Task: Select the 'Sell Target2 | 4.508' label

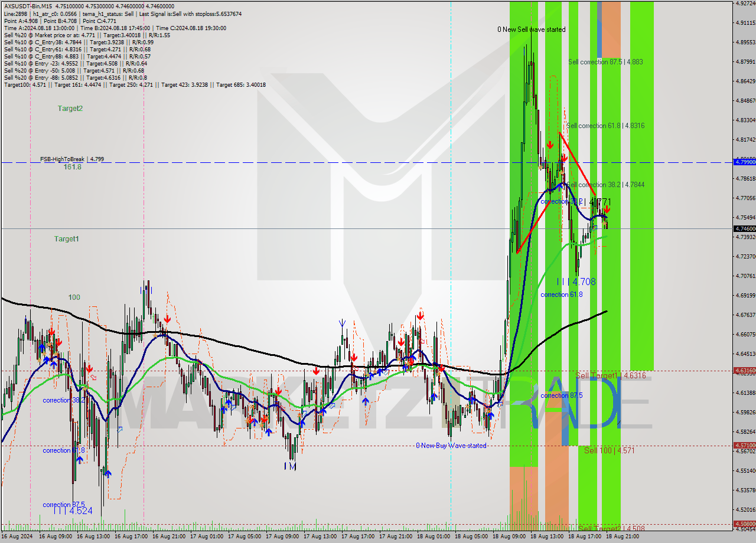Action: tap(611, 529)
